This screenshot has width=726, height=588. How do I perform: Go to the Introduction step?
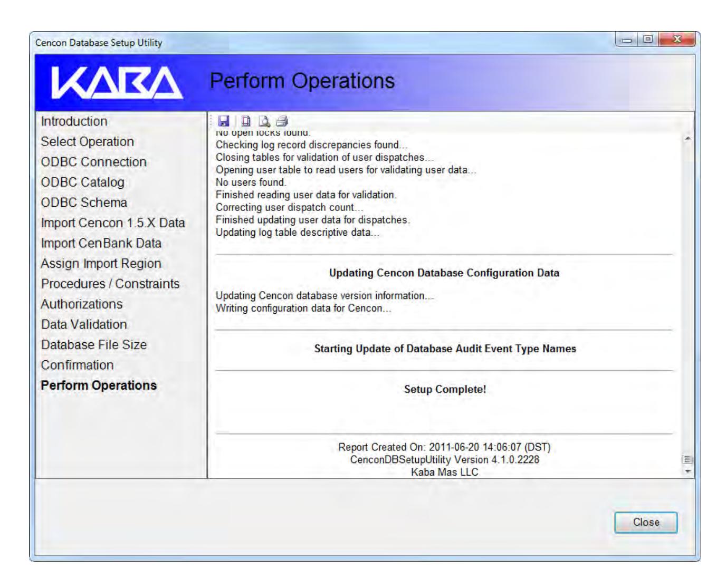pyautogui.click(x=74, y=121)
